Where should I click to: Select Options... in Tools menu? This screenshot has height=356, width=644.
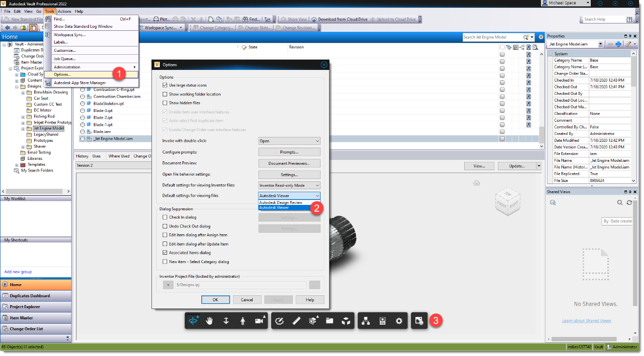tap(91, 74)
